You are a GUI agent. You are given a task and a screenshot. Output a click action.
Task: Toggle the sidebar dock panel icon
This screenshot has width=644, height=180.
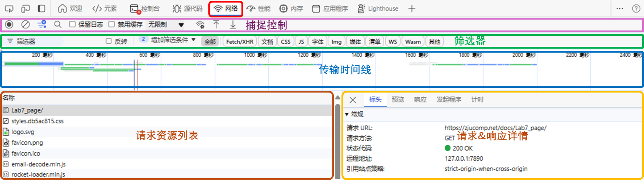tap(42, 9)
